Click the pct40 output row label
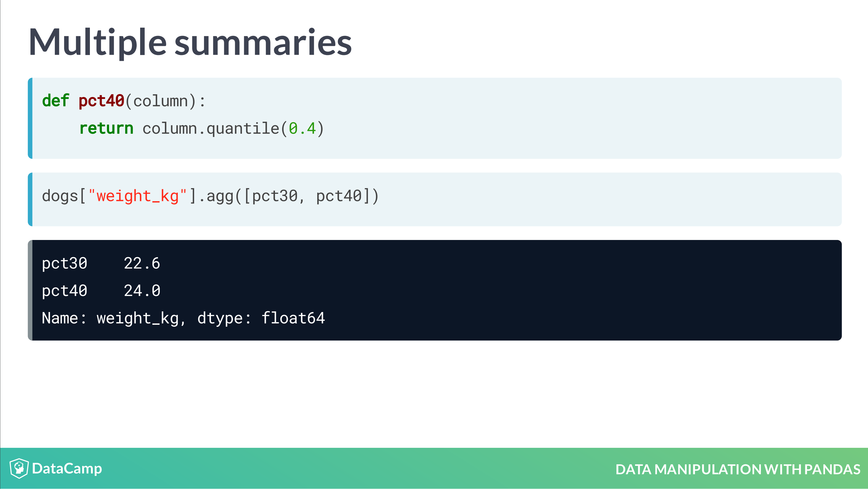 click(x=65, y=291)
